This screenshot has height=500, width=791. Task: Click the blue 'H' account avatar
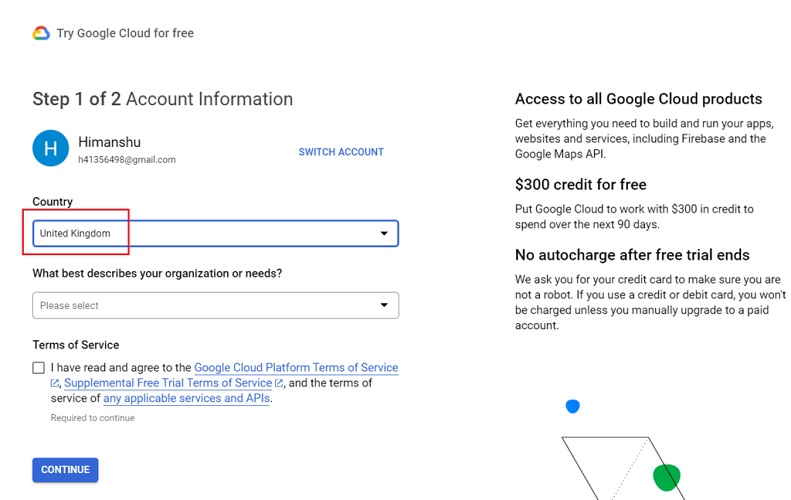click(50, 148)
